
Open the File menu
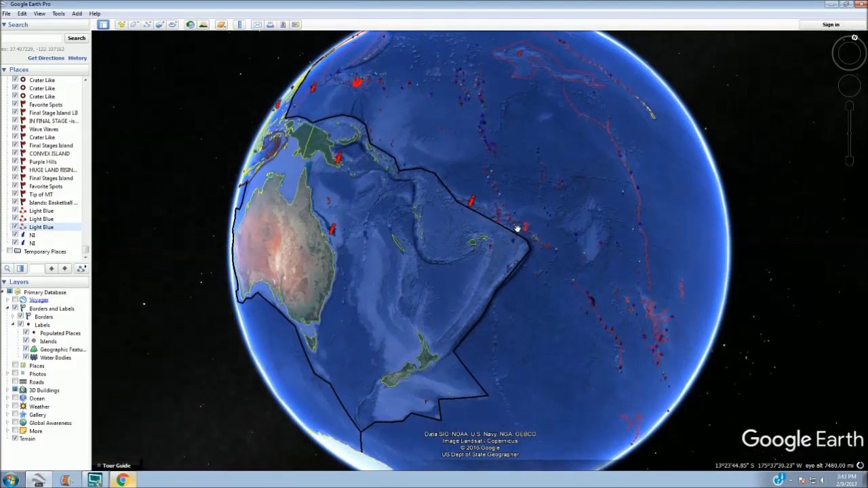pos(6,14)
